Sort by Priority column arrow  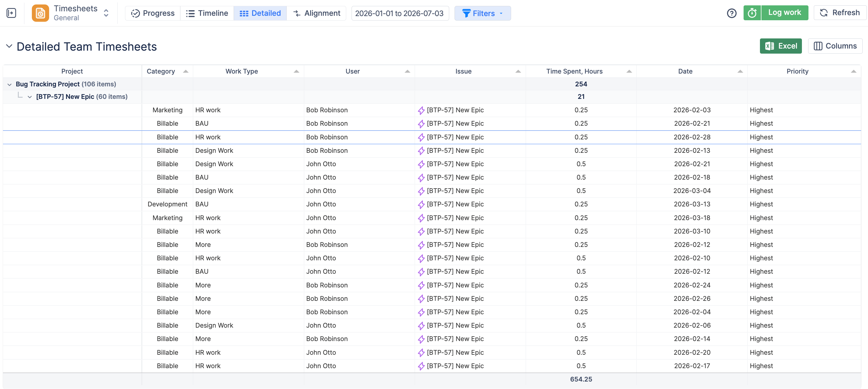point(853,71)
